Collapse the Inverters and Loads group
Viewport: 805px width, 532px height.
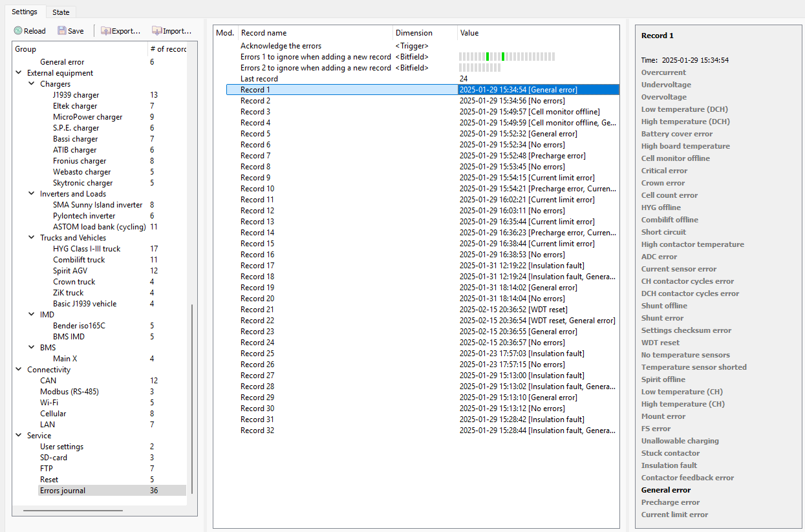coord(32,194)
